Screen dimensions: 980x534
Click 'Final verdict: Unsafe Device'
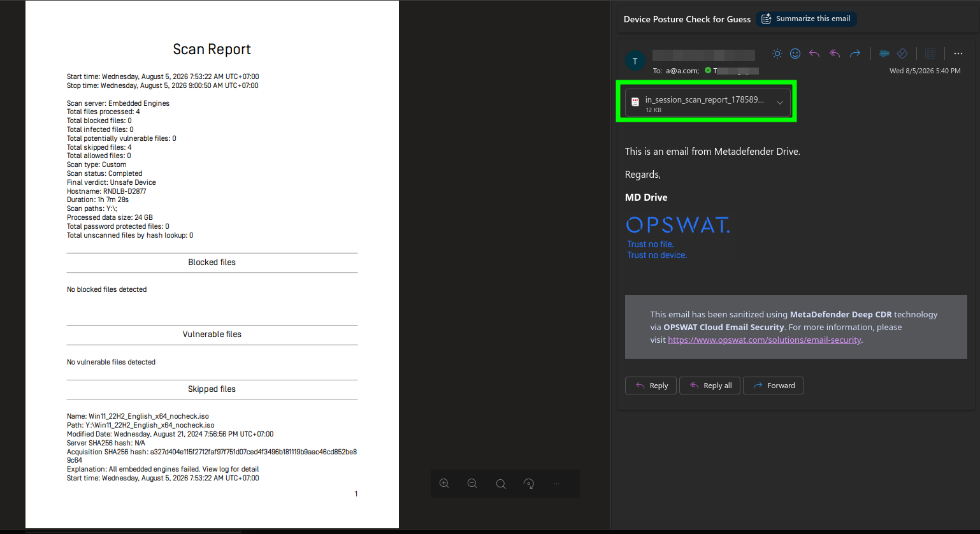tap(112, 182)
